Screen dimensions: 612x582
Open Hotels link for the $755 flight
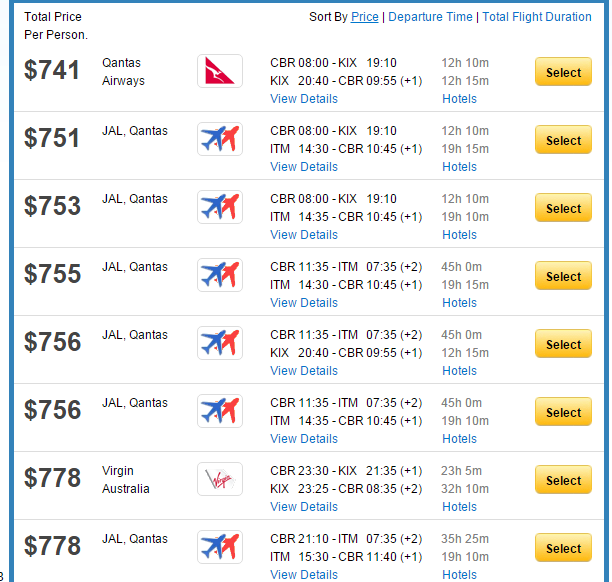coord(459,303)
